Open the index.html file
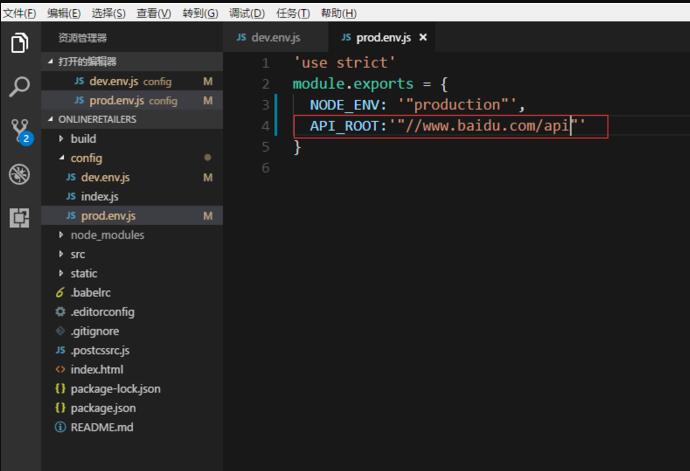 coord(132,370)
